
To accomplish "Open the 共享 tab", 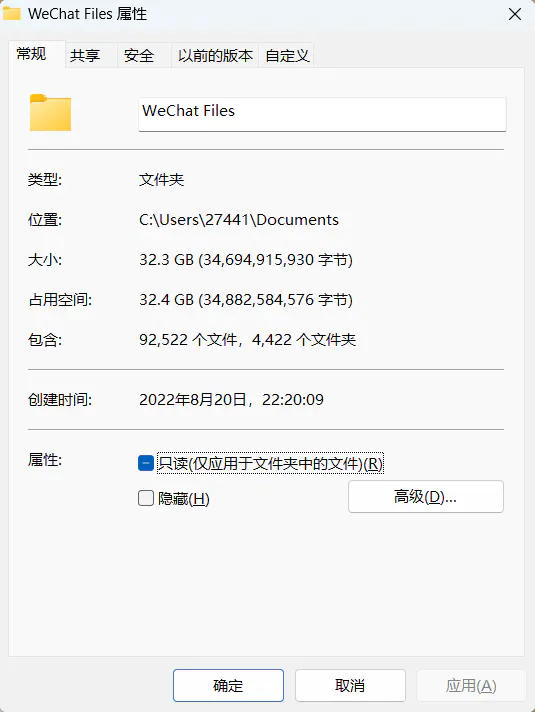I will click(x=85, y=55).
